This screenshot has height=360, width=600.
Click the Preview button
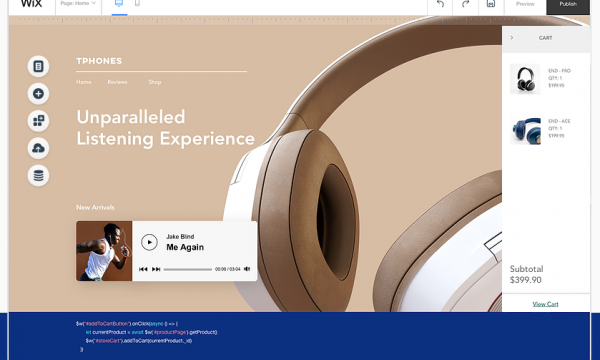[525, 4]
